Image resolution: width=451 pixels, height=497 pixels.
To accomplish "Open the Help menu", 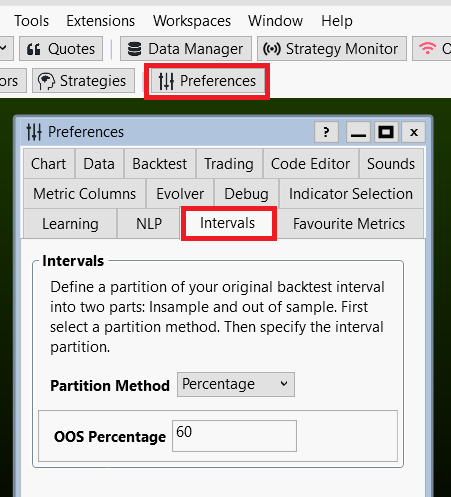I will coord(337,21).
